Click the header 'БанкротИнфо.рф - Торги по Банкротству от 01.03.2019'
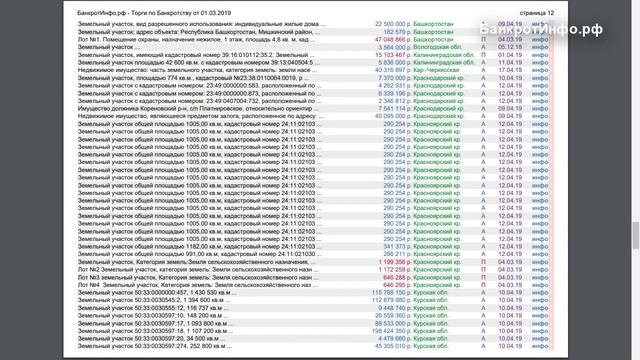640x360 pixels. [x=154, y=13]
